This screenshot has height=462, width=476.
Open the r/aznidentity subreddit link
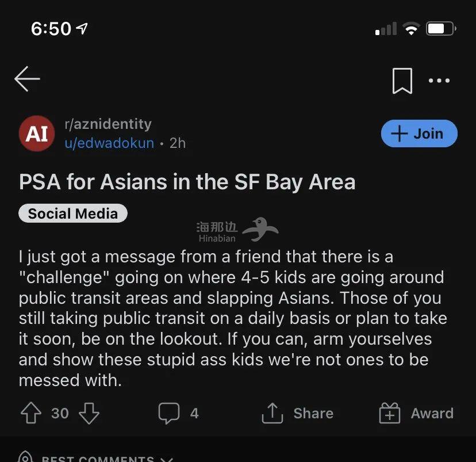click(108, 124)
